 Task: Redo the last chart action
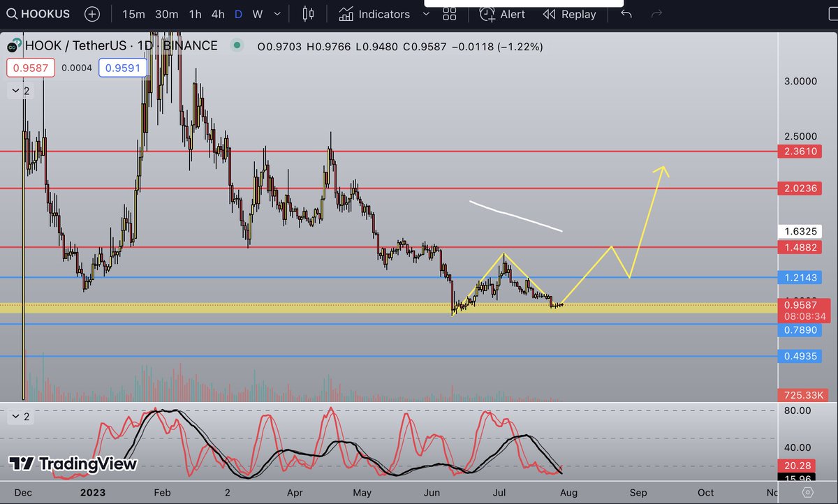tap(655, 14)
